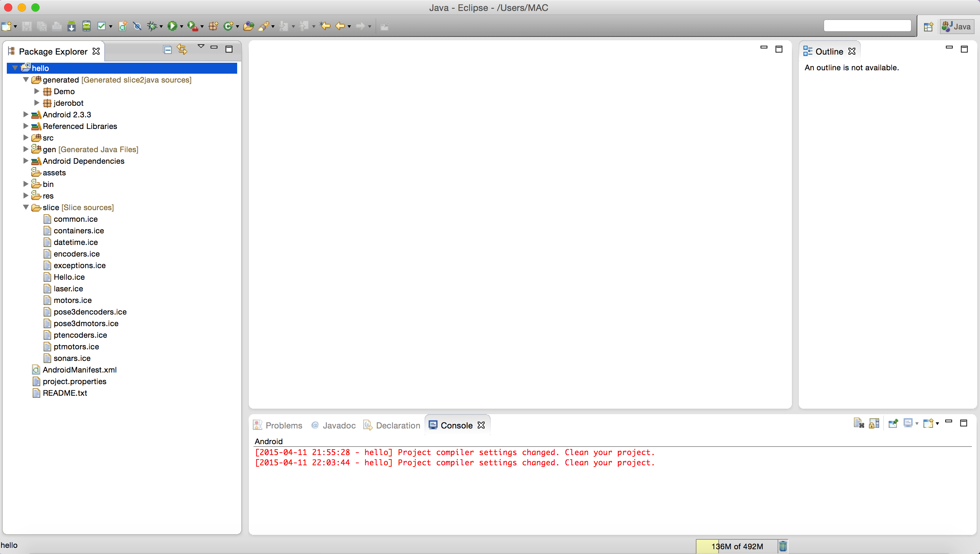The height and width of the screenshot is (554, 980).
Task: Select the Java perspective button
Action: click(x=957, y=27)
